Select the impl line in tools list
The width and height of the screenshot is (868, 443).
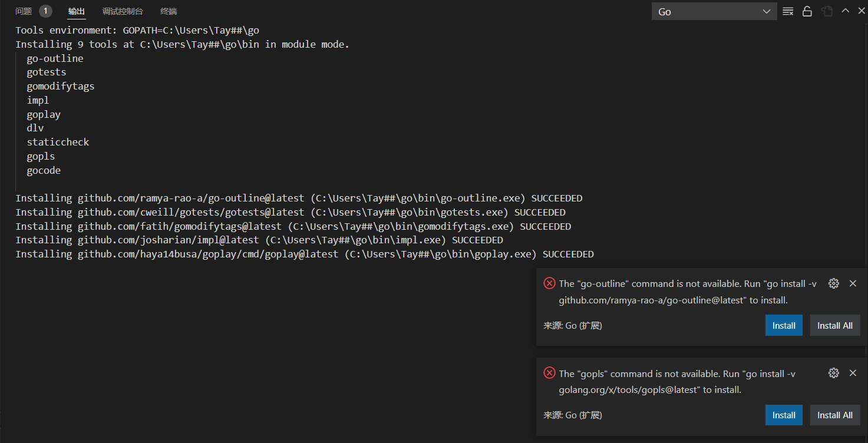[38, 100]
